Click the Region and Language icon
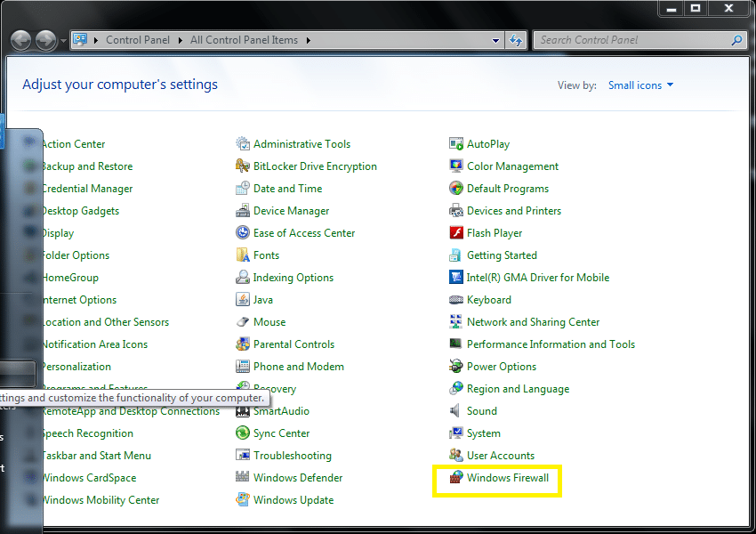 coord(456,388)
